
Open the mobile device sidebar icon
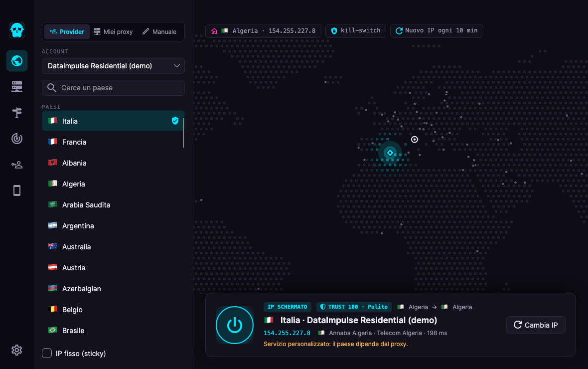(x=17, y=190)
